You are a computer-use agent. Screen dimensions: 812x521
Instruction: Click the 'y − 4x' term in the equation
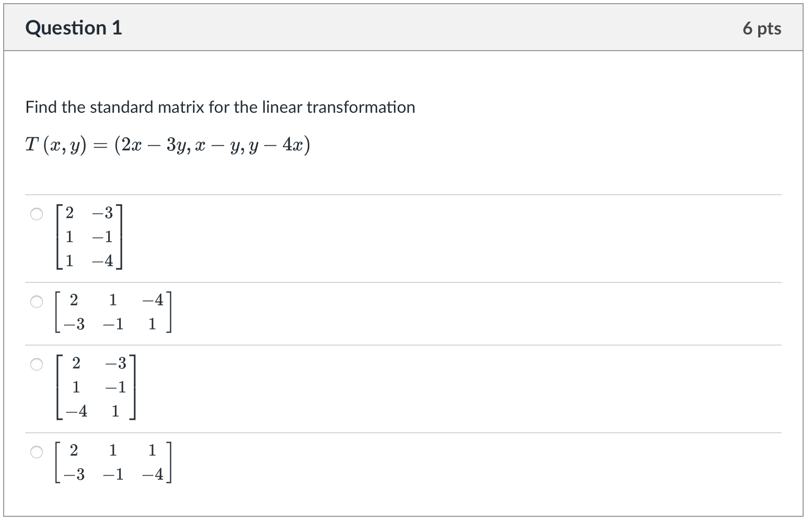click(x=279, y=145)
